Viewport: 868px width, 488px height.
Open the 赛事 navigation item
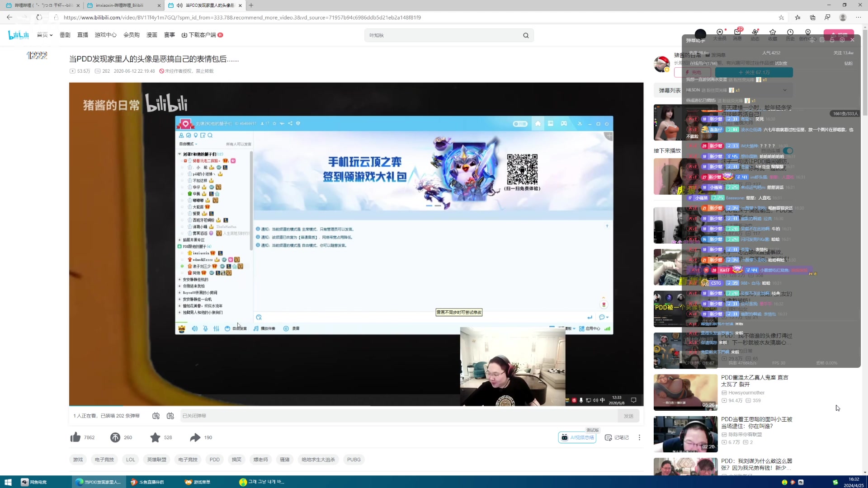pyautogui.click(x=170, y=35)
